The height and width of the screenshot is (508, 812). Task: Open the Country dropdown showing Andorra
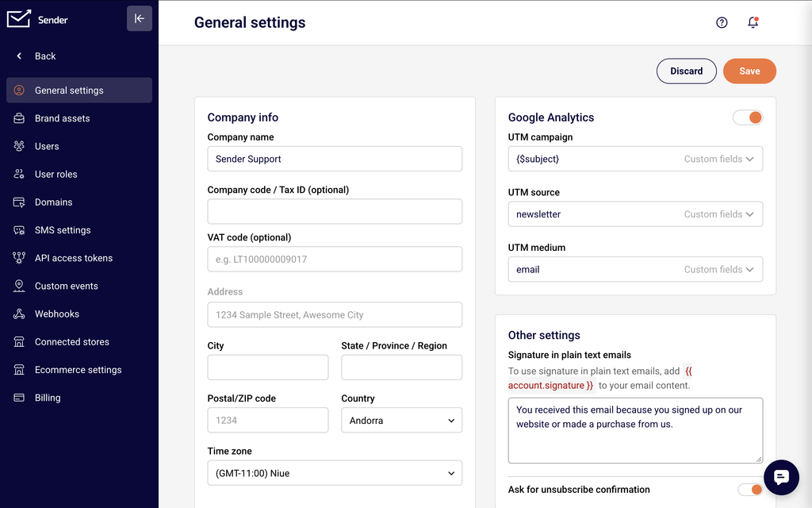401,421
